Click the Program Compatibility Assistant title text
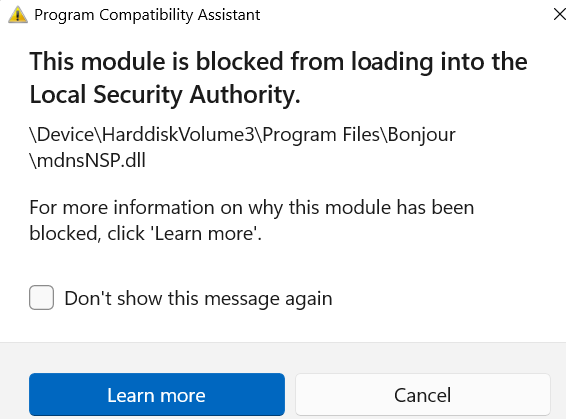Viewport: 566px width, 419px height. tap(147, 15)
